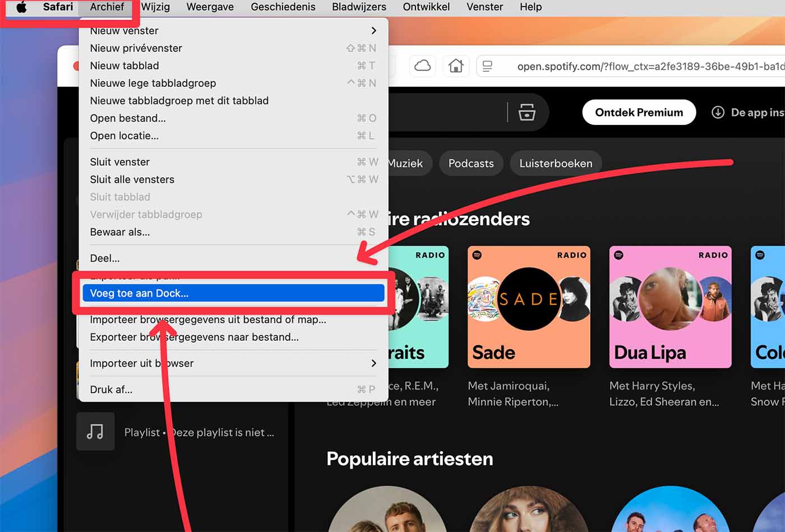Select Open bestand… menu item
Image resolution: width=785 pixels, height=532 pixels.
click(233, 118)
